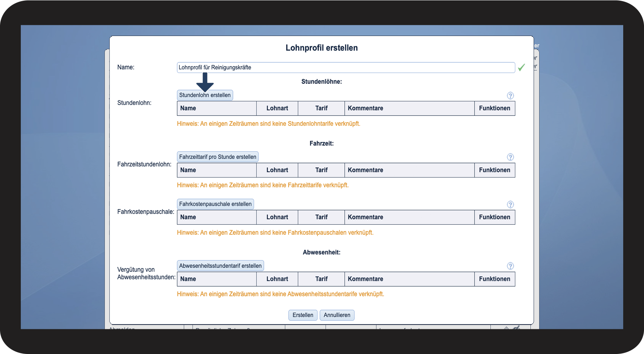Click Kommentare header in Fahrzeitstundenlohn table
This screenshot has width=644, height=354.
[x=410, y=170]
